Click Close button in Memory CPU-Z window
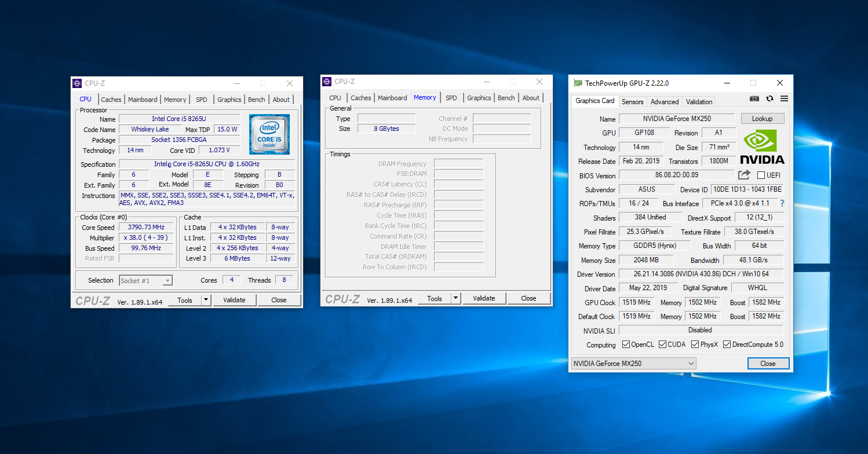 point(529,298)
